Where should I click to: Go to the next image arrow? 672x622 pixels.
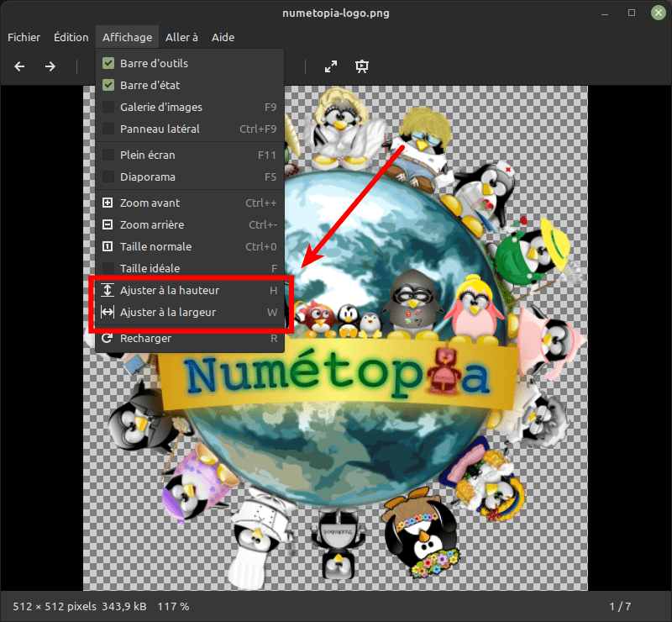50,66
